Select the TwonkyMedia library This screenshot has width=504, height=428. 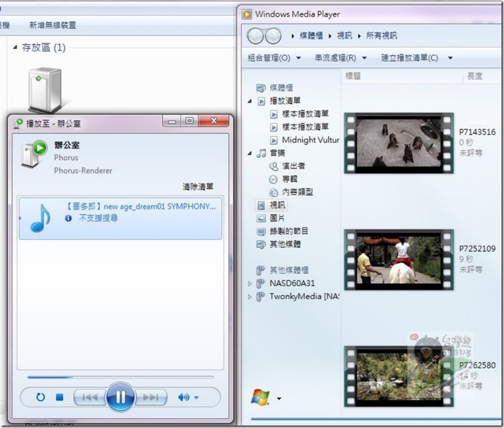pos(305,296)
